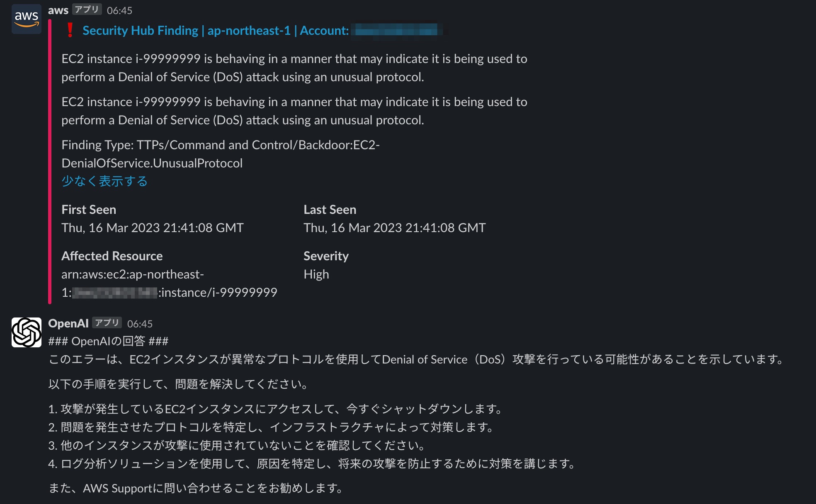
Task: Click the Finding Type description line
Action: pos(221,154)
